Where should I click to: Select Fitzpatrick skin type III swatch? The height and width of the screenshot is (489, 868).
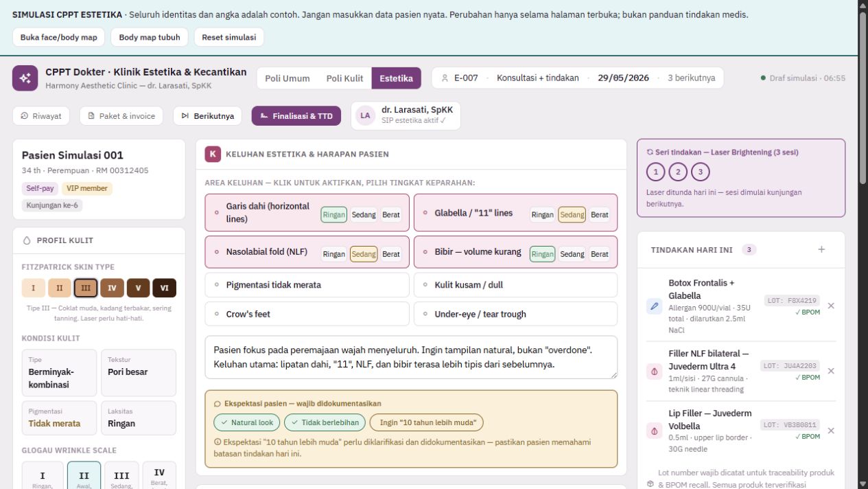86,288
